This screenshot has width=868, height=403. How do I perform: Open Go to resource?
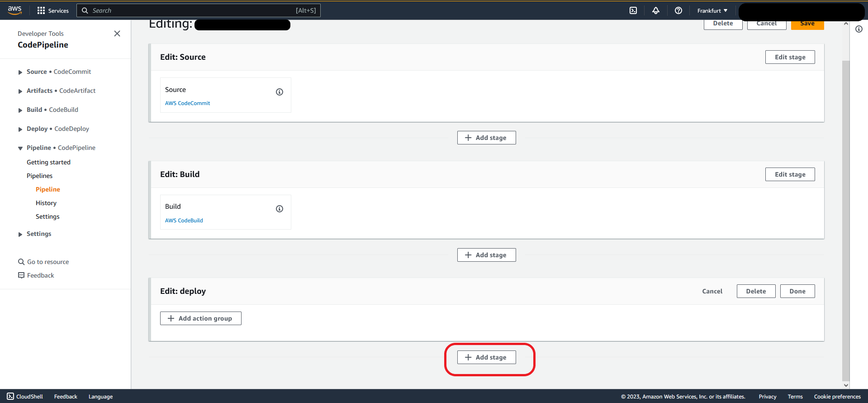(48, 262)
